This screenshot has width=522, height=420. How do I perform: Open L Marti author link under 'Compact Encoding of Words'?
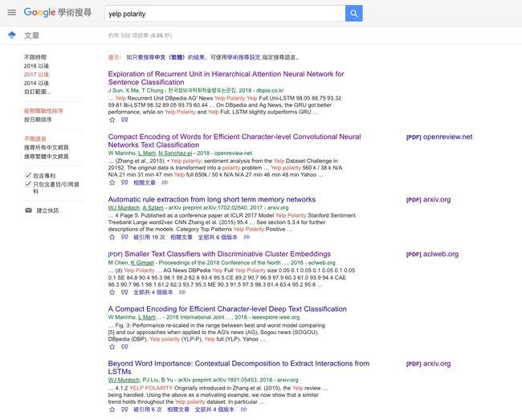[147, 153]
